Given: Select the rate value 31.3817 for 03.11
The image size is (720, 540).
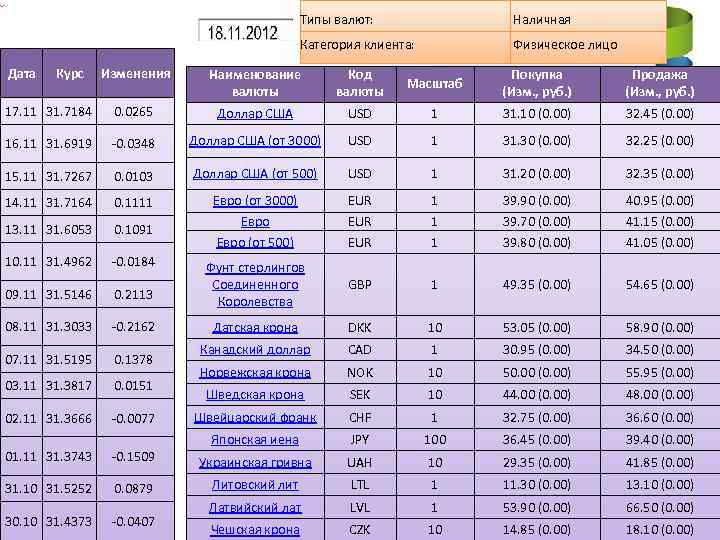Looking at the screenshot, I should click(x=69, y=386).
